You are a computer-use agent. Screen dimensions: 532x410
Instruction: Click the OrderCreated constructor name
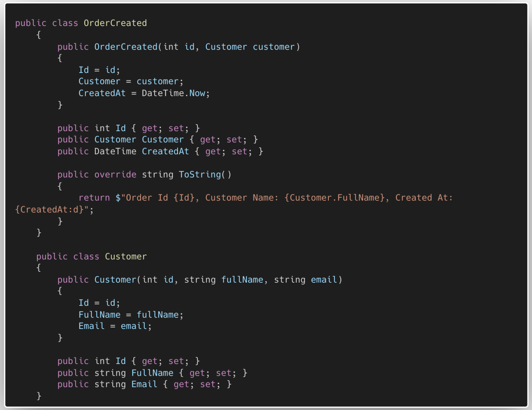tap(126, 47)
